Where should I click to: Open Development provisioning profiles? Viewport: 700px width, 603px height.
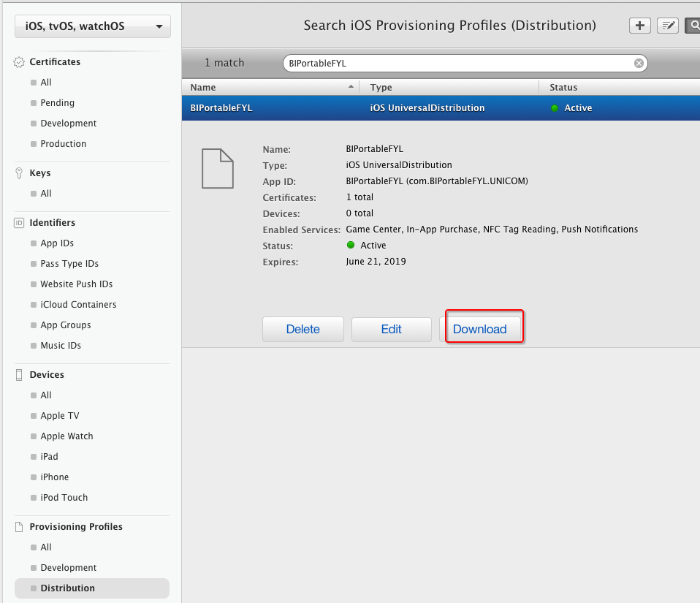click(x=68, y=568)
